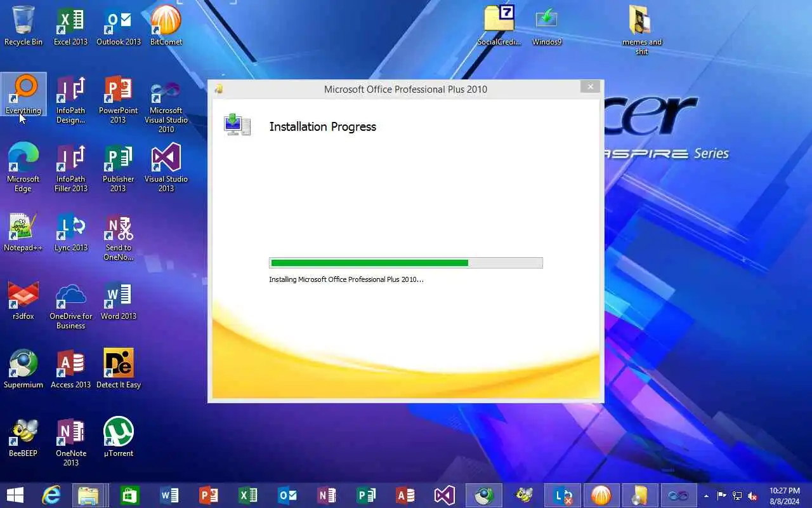The width and height of the screenshot is (812, 508).
Task: Launch Word from the taskbar
Action: point(169,495)
